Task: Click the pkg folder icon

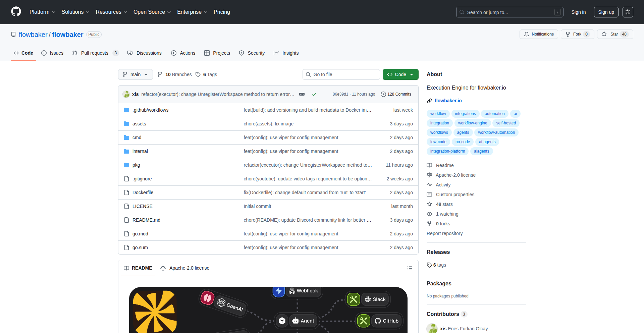Action: [126, 165]
